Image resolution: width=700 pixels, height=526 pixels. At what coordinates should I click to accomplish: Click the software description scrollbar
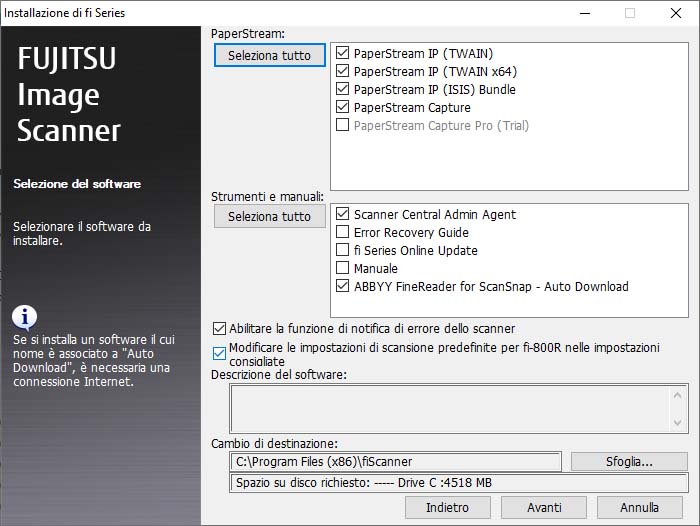tap(678, 408)
